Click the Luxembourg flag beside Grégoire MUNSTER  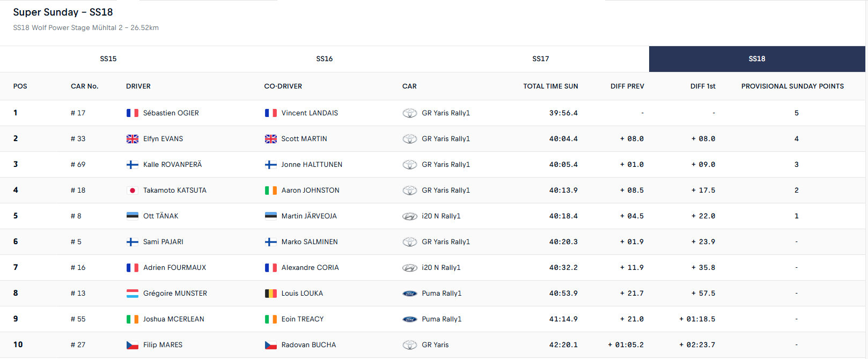(133, 294)
